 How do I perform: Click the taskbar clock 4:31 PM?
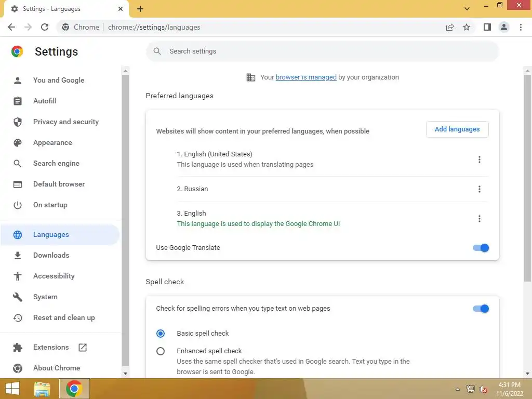509,385
